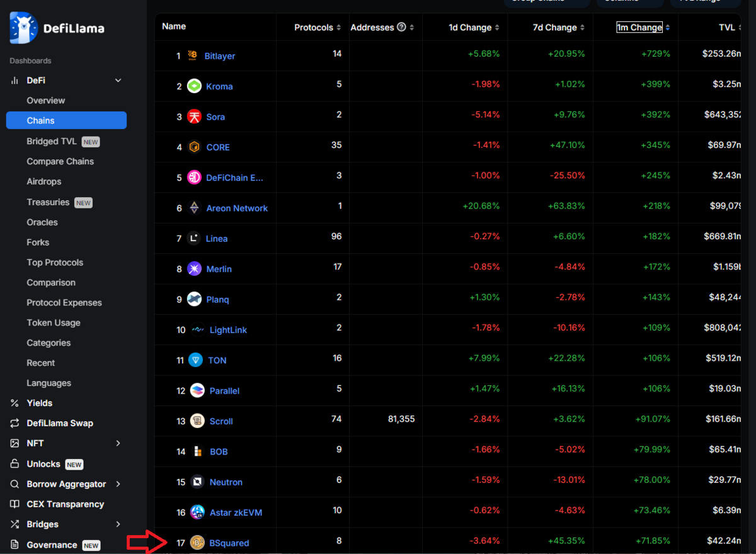Viewport: 756px width, 554px height.
Task: Click the Planq chain icon
Action: point(194,299)
